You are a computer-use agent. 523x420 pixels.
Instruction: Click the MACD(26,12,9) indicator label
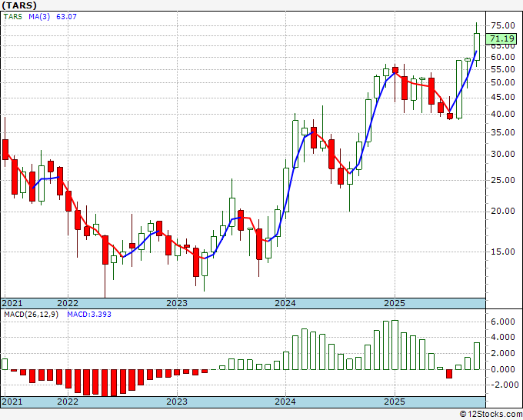pos(31,315)
